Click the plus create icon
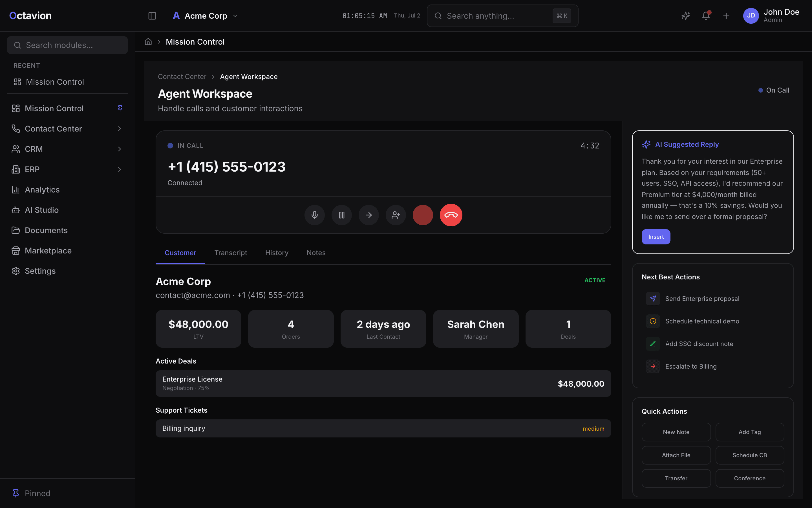812x508 pixels. coord(726,16)
